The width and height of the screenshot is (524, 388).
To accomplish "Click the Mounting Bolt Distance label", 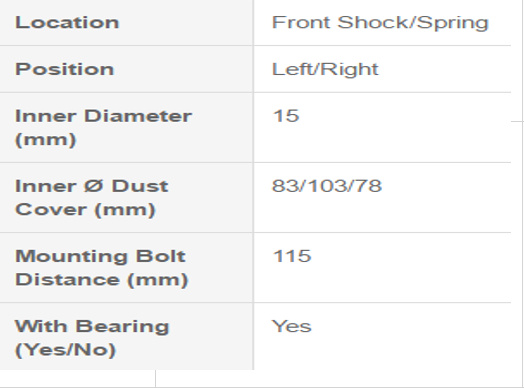I will (102, 268).
